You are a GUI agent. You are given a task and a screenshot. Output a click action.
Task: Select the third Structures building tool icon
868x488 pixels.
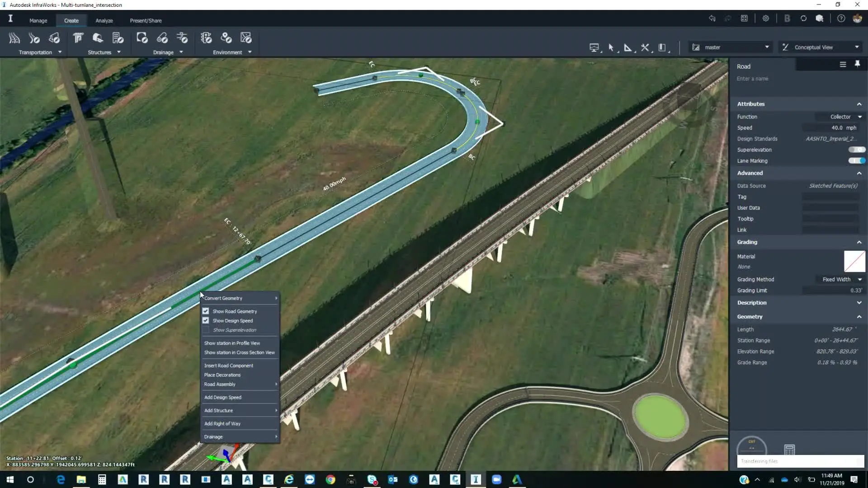(118, 38)
